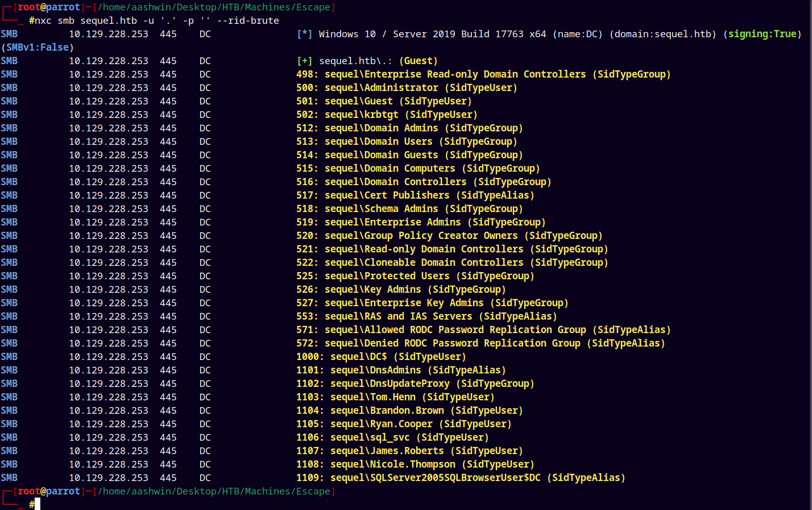
Task: Click the 512 Domain Admins entry
Action: 410,128
